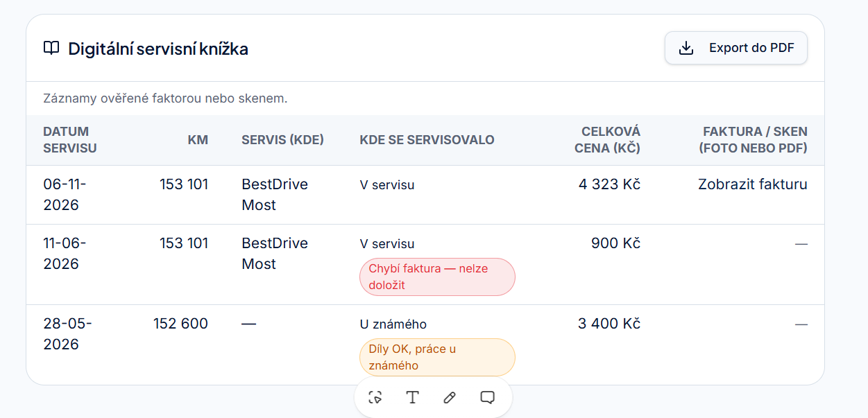Open the Zobrazit fakturu link

[x=753, y=184]
